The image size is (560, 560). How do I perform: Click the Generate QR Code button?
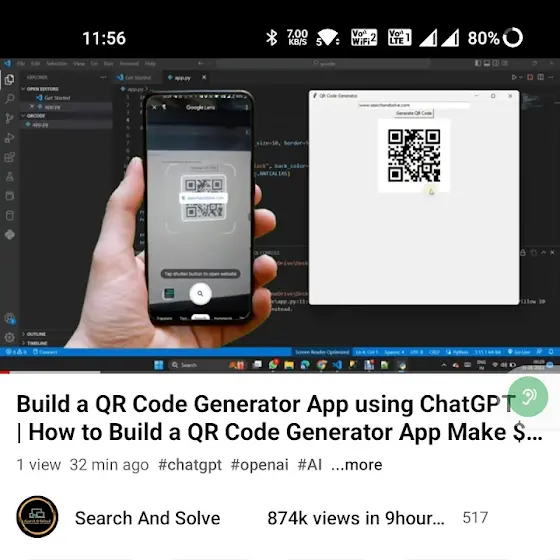click(414, 113)
